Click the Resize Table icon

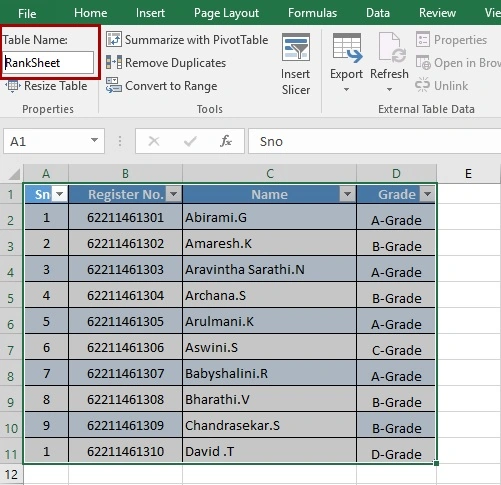tap(13, 86)
